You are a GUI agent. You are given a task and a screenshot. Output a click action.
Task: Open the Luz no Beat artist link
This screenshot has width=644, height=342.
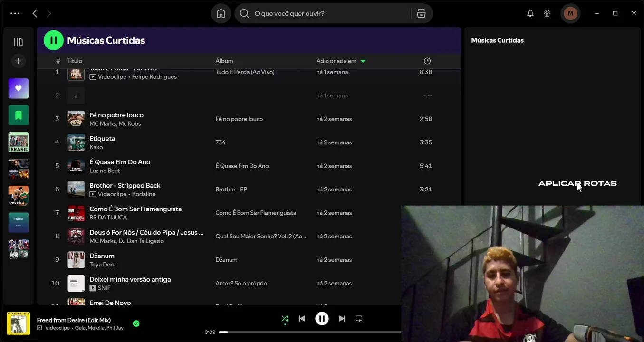point(105,171)
